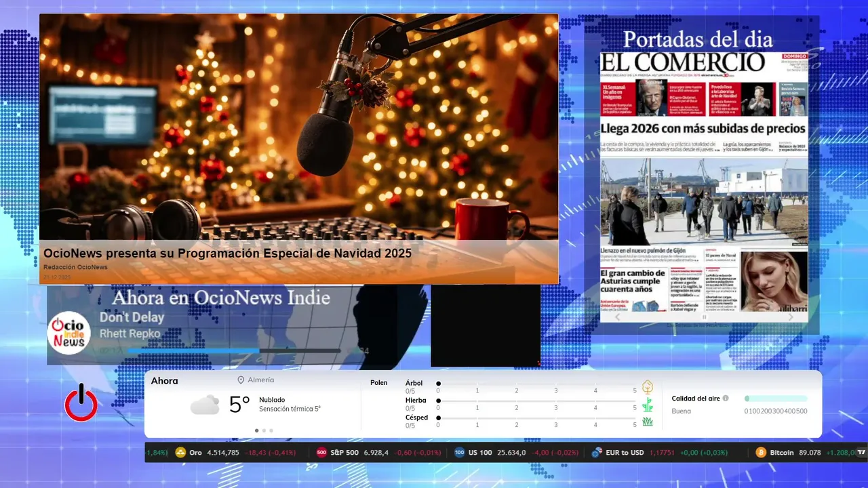Click the Sensación térmica 5° text
Viewport: 868px width, 488px height.
tap(290, 409)
